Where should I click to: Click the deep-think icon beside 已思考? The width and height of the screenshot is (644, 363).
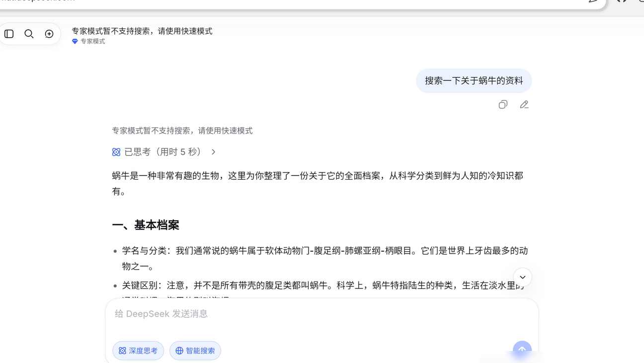[x=116, y=152]
